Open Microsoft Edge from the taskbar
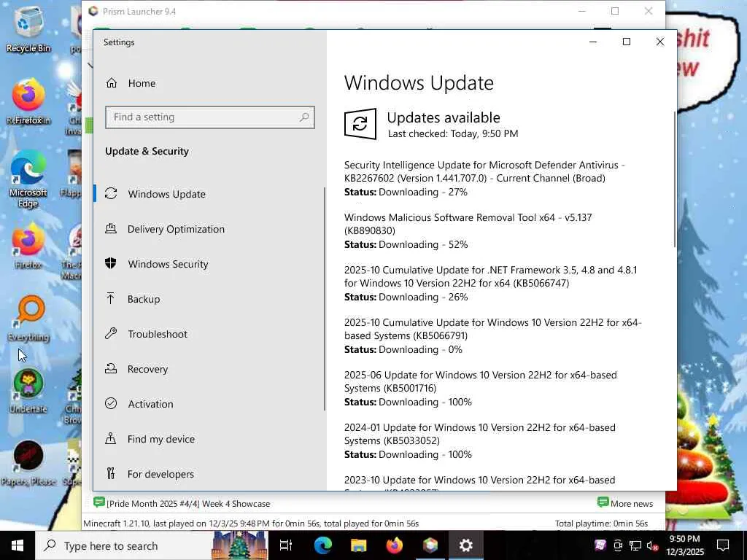Image resolution: width=747 pixels, height=560 pixels. point(322,545)
